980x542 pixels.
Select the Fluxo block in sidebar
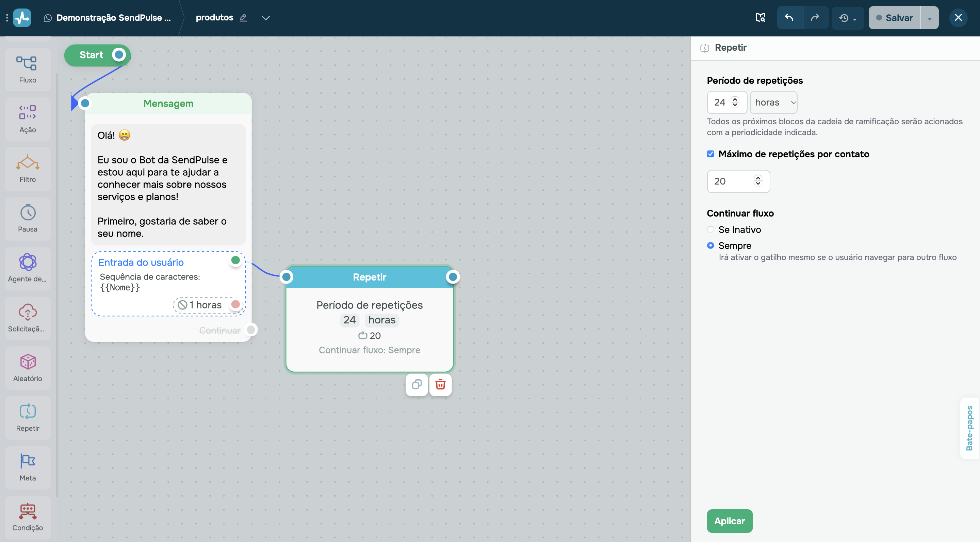(x=28, y=69)
